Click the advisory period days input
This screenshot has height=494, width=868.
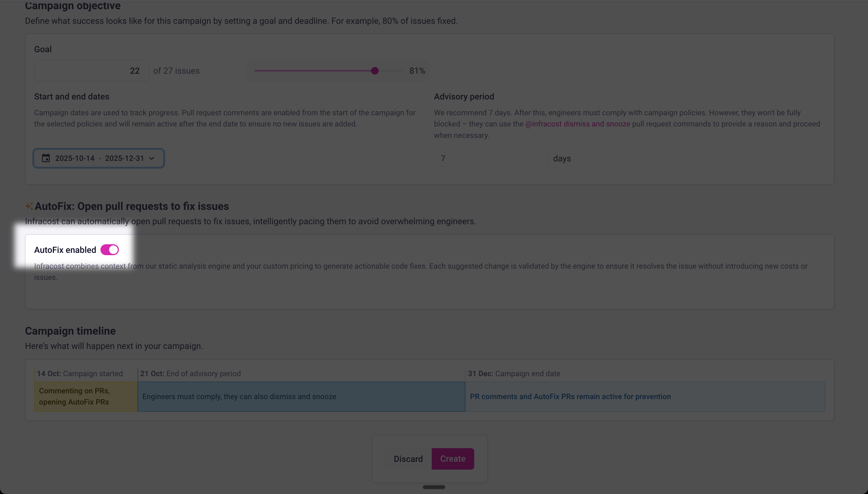pos(491,159)
